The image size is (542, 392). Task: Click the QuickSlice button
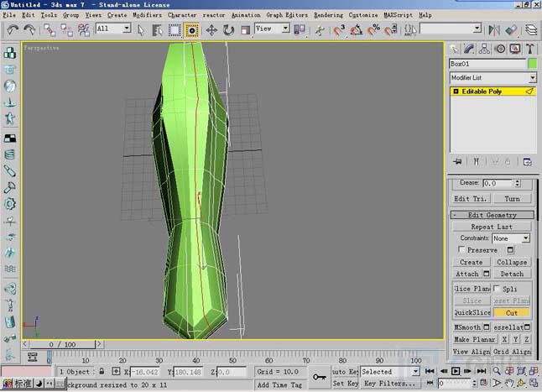472,312
